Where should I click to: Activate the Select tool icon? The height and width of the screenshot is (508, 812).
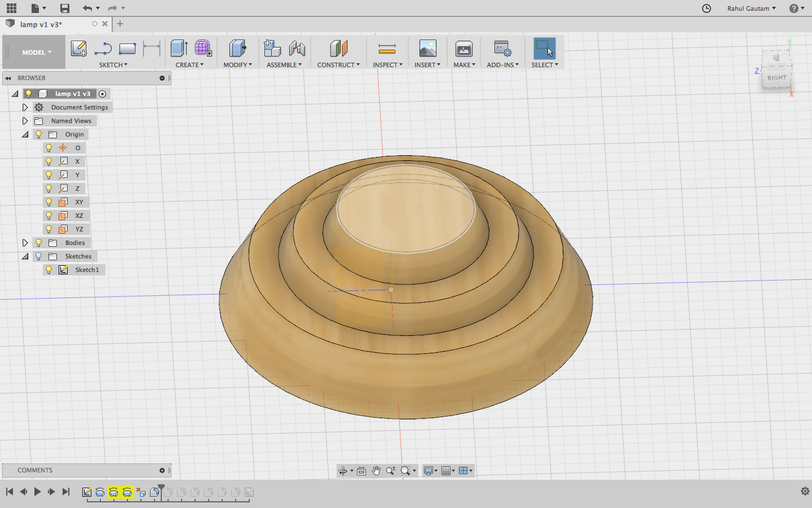coord(544,49)
